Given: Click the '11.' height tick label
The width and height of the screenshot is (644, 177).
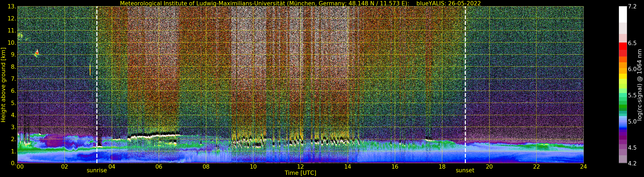Looking at the screenshot, I should pos(12,31).
